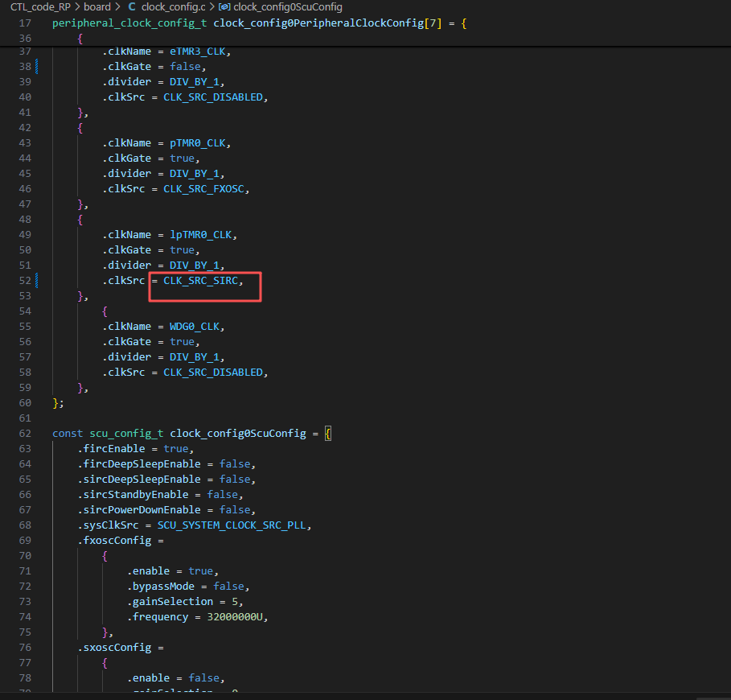The width and height of the screenshot is (731, 700).
Task: Jump to sticky scroll header line 17
Action: pyautogui.click(x=24, y=23)
